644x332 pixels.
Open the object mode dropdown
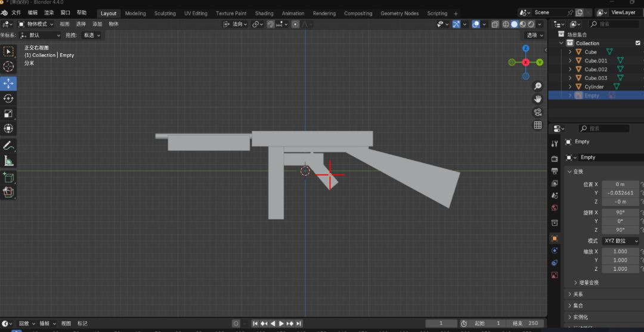[36, 24]
